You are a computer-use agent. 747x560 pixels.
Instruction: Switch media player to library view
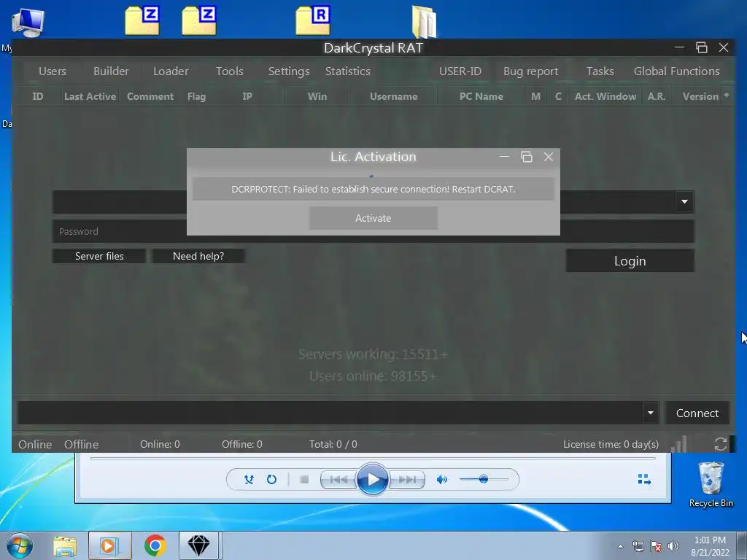click(644, 479)
